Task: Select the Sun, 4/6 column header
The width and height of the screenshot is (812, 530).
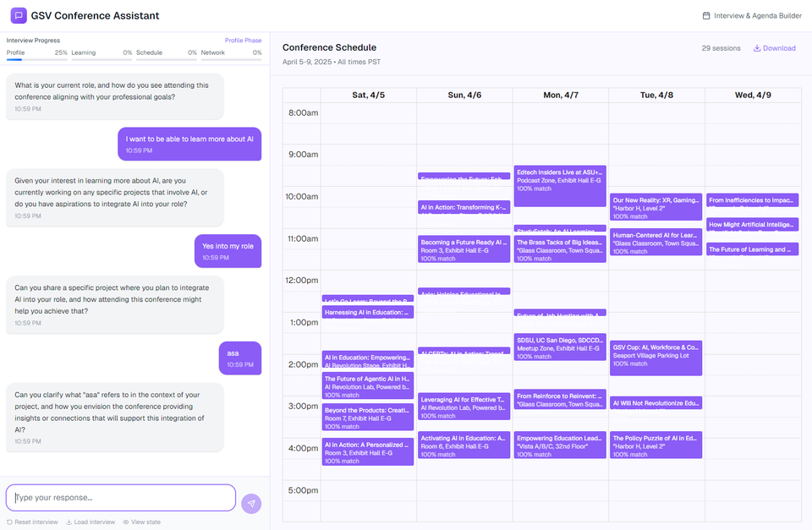Action: [464, 96]
